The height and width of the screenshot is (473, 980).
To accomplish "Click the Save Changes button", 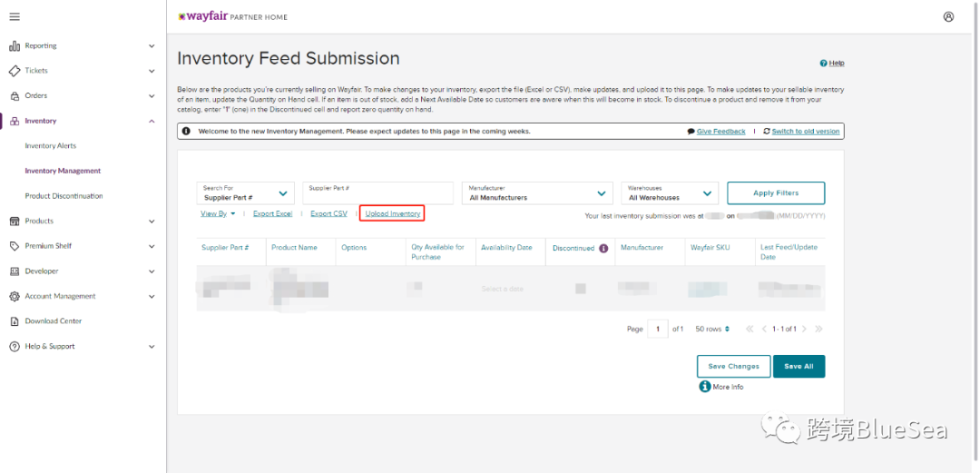I will pyautogui.click(x=733, y=367).
